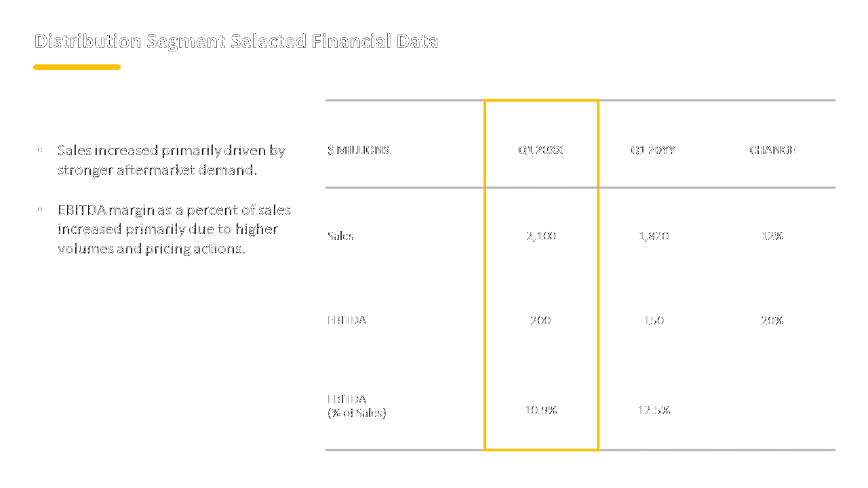868x488 pixels.
Task: Select the 'Q1 20XX' column header
Action: point(540,150)
